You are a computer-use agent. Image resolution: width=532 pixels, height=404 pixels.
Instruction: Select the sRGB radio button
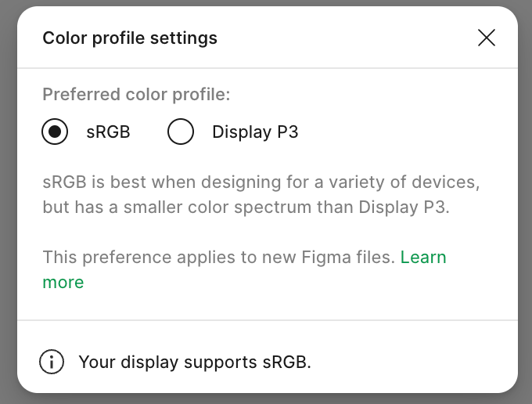tap(55, 132)
